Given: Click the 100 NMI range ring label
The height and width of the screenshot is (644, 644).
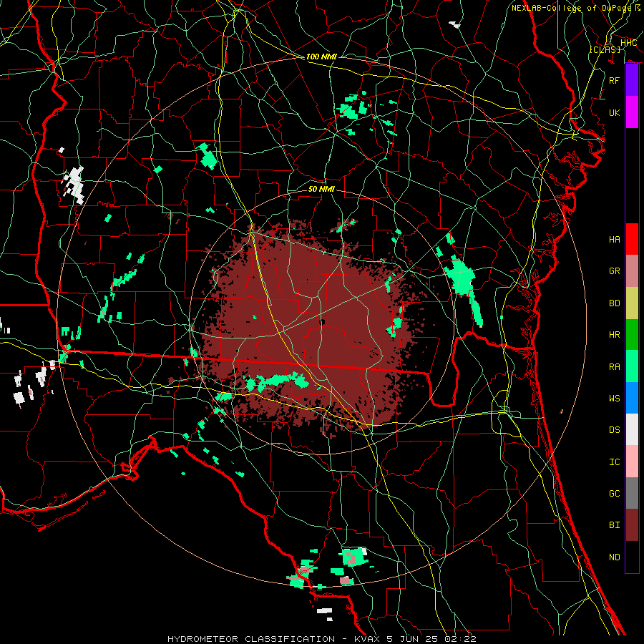Looking at the screenshot, I should point(321,57).
